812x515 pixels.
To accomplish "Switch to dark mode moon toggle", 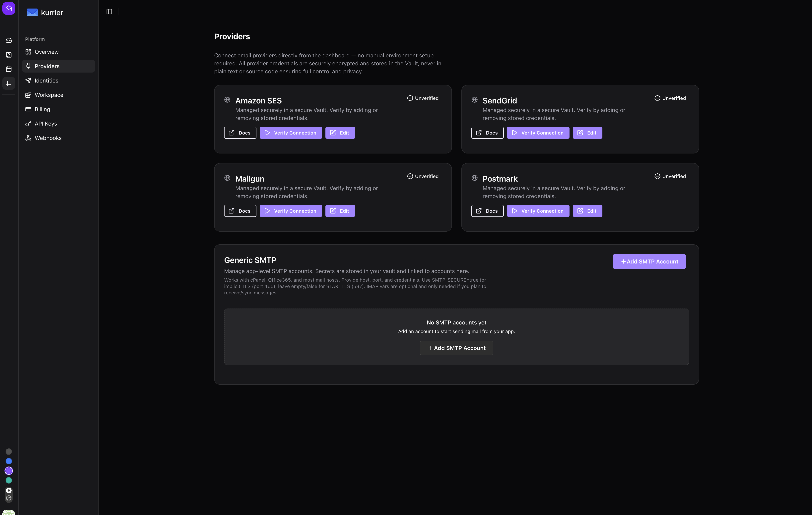I will (9, 498).
